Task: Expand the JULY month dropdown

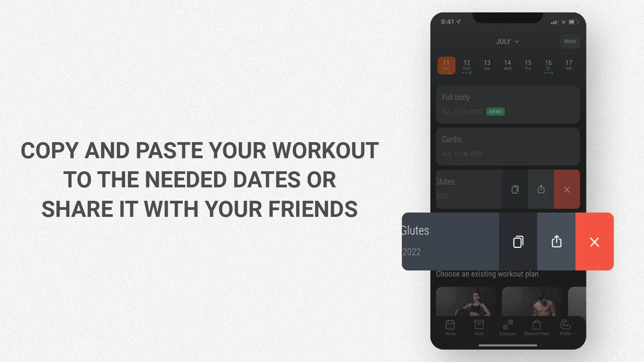Action: [507, 41]
